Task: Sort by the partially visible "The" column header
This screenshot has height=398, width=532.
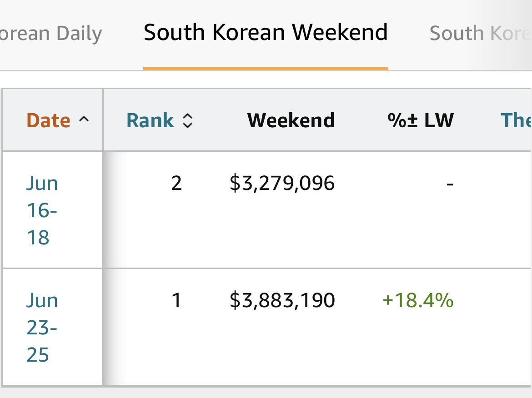Action: 516,120
